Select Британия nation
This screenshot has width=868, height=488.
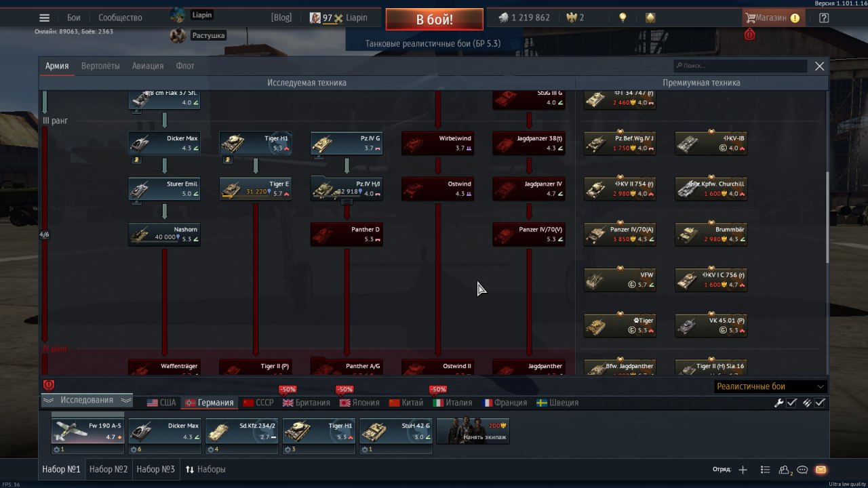(307, 403)
